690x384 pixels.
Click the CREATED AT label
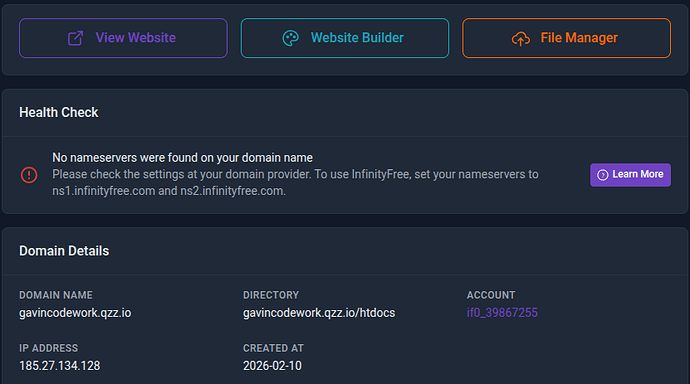pyautogui.click(x=273, y=348)
